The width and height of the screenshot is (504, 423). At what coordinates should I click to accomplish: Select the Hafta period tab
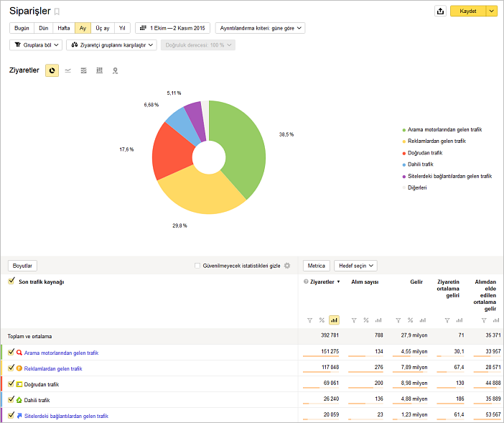(64, 28)
